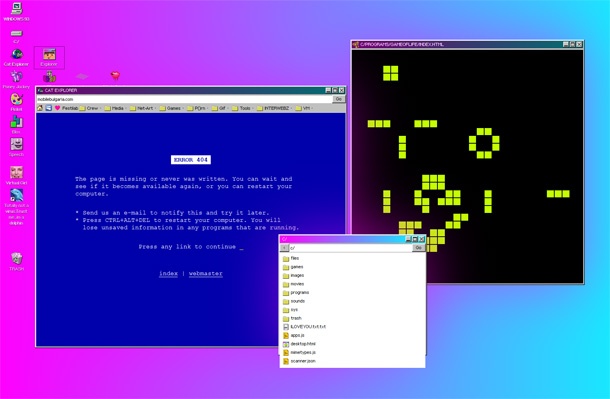Viewport: 610px width, 399px height.
Task: Select the scanner.json file
Action: [x=299, y=361]
